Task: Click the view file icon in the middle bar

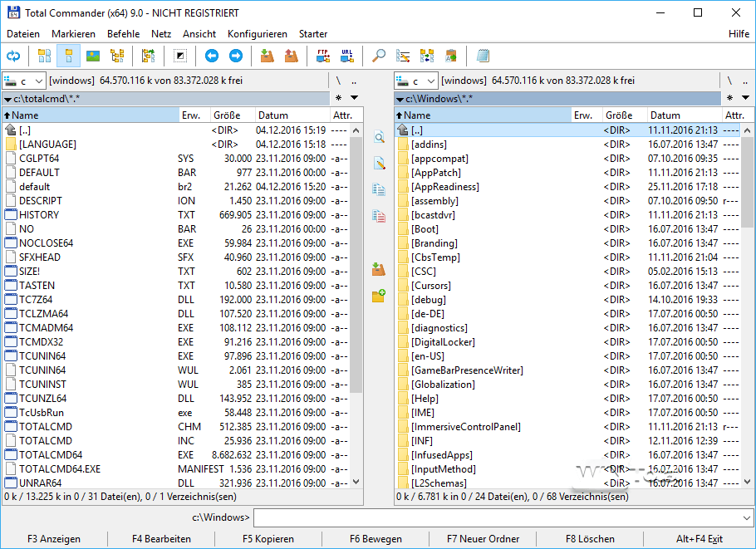Action: coord(379,137)
